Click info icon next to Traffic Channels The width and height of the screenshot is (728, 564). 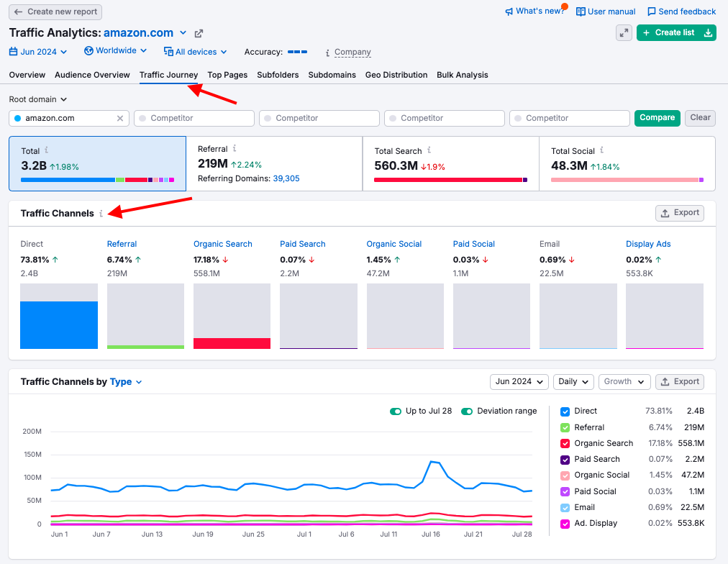pyautogui.click(x=101, y=214)
